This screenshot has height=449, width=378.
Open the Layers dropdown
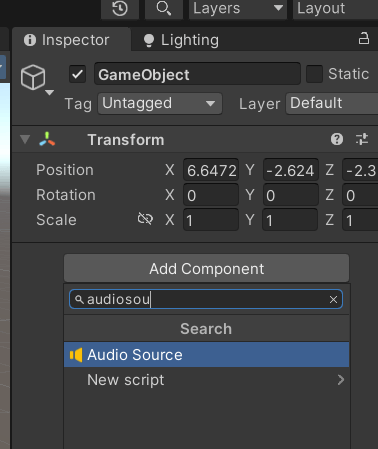point(238,8)
